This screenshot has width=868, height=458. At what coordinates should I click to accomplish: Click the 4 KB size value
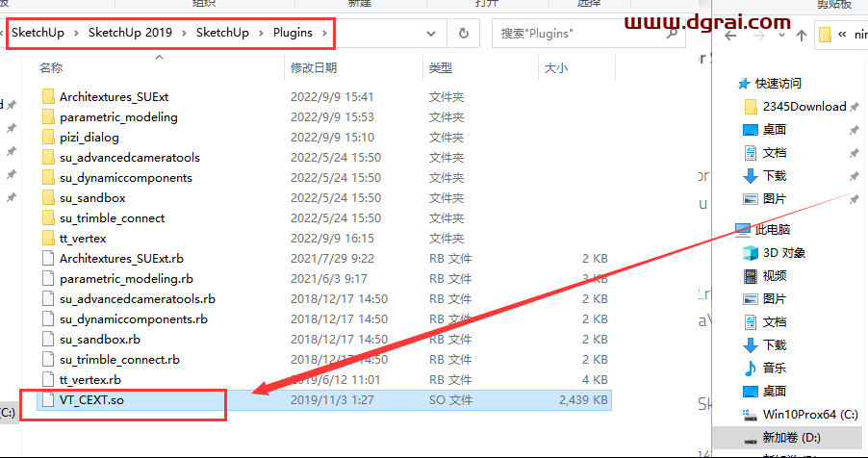595,380
